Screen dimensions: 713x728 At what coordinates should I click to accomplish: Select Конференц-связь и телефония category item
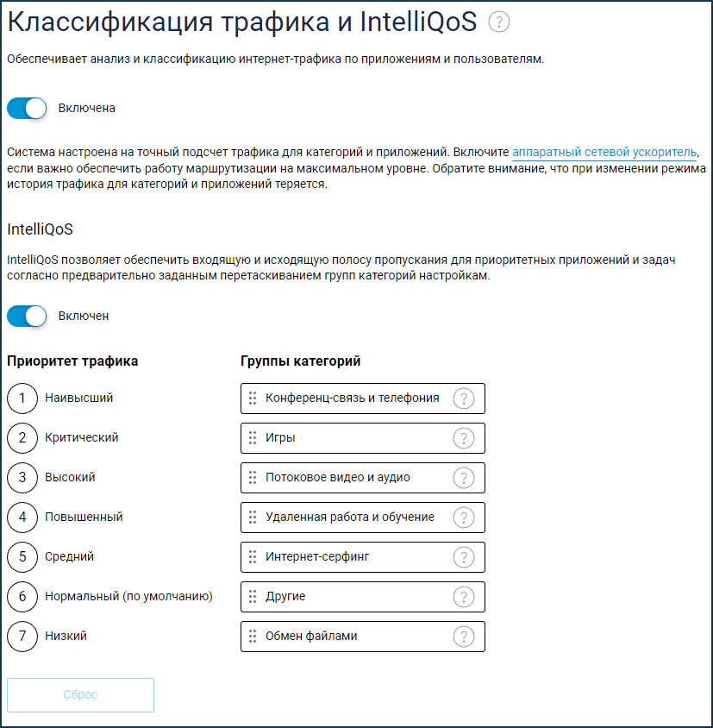pyautogui.click(x=353, y=399)
